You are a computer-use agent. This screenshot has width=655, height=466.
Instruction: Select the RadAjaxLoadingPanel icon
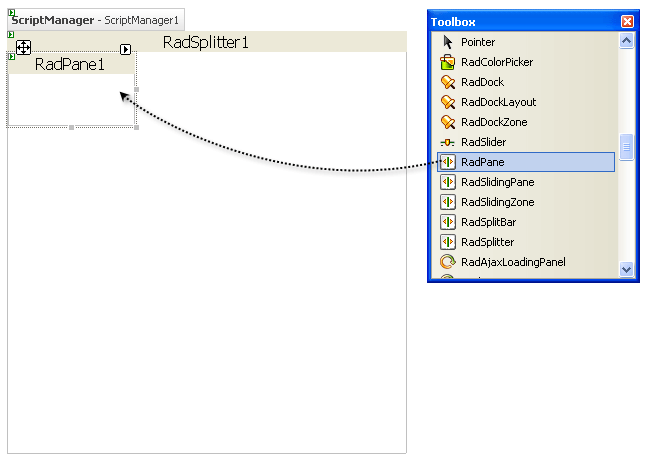[x=449, y=262]
